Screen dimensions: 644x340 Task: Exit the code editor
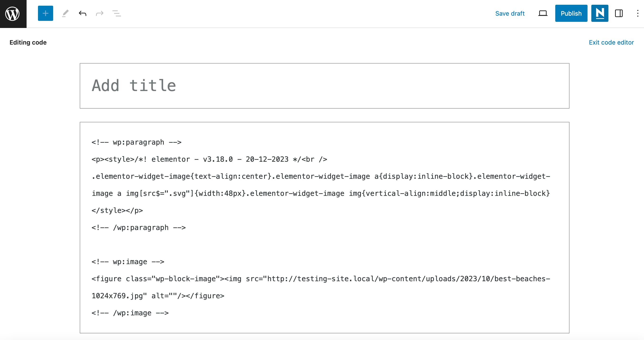[611, 42]
